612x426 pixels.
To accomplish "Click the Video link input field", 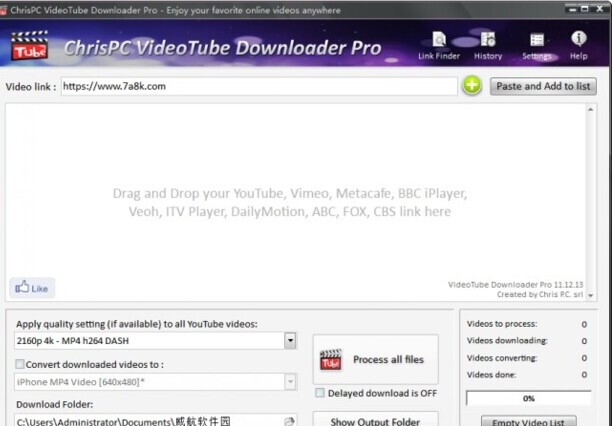I will tap(259, 86).
